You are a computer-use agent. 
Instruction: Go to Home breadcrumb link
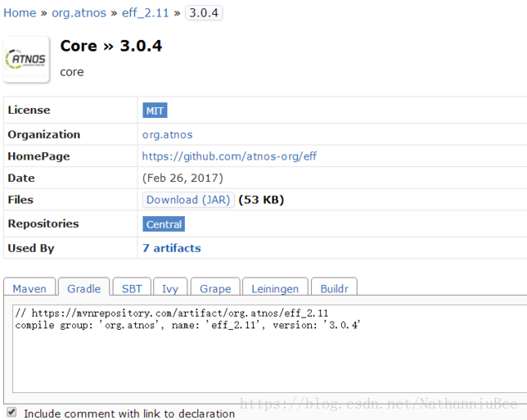20,13
